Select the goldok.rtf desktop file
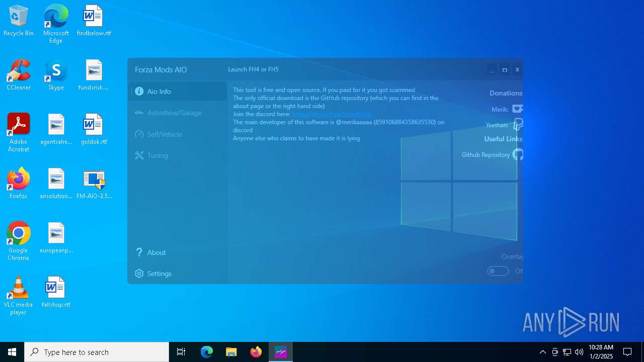Image resolution: width=644 pixels, height=362 pixels. pos(94,130)
